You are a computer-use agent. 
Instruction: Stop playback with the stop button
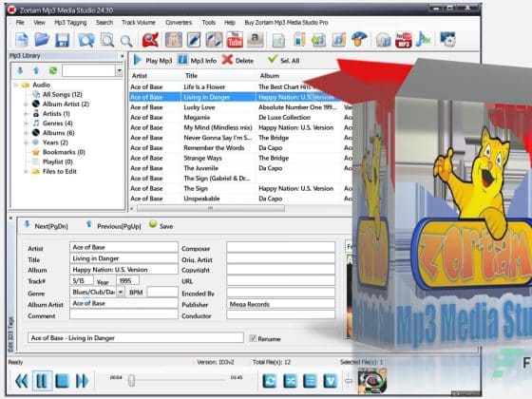click(x=62, y=381)
